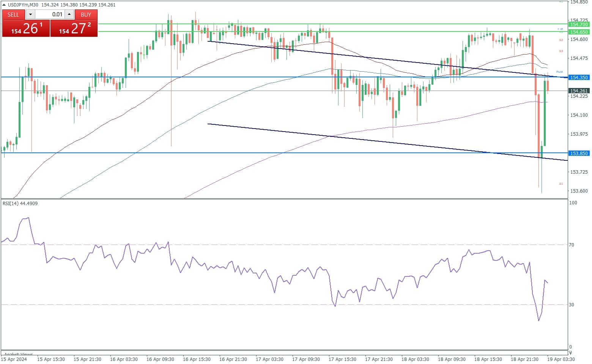Click the 154.850 price axis label
The width and height of the screenshot is (592, 364).
(x=579, y=2)
